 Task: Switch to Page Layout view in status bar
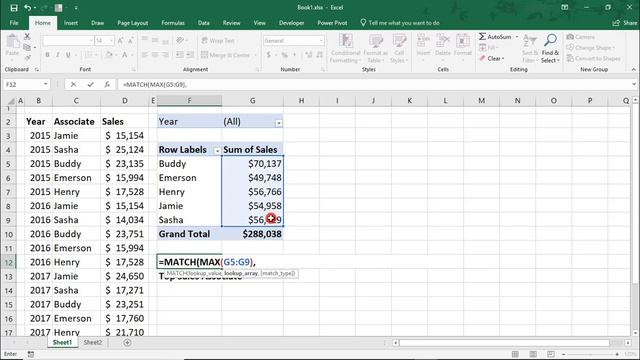click(533, 354)
